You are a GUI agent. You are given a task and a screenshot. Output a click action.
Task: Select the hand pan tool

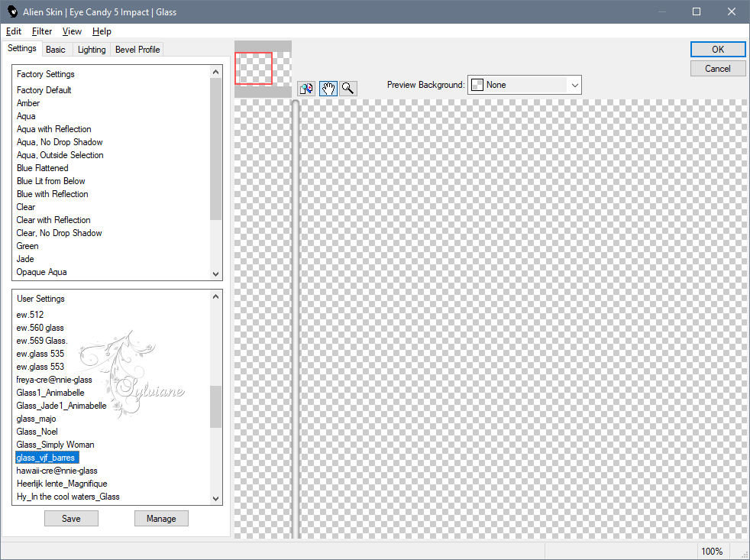(x=328, y=89)
